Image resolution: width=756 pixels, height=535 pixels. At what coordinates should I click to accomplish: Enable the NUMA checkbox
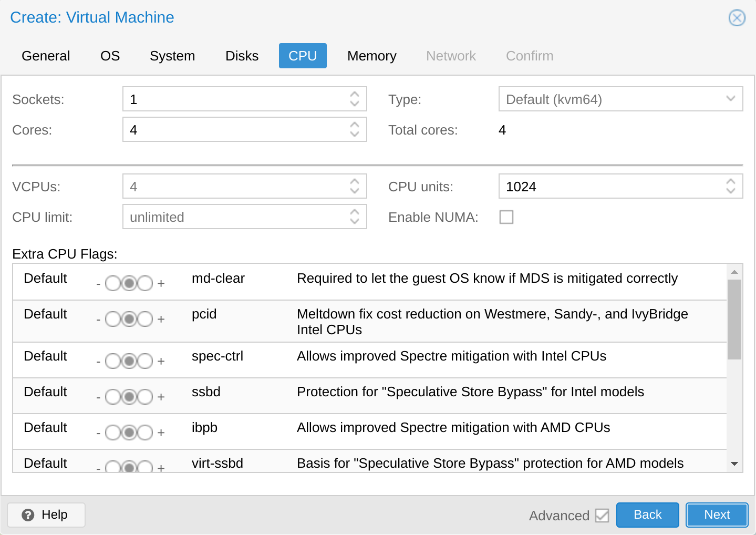point(506,217)
